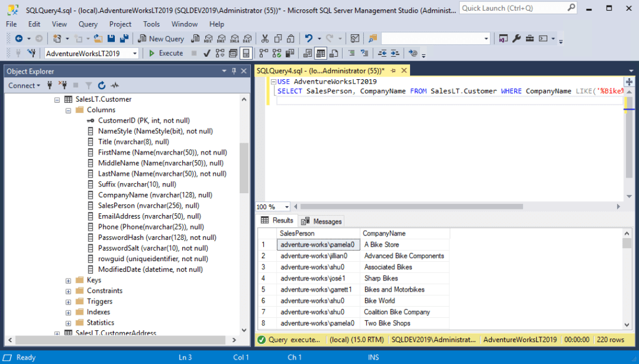Select the Results tab

(277, 220)
